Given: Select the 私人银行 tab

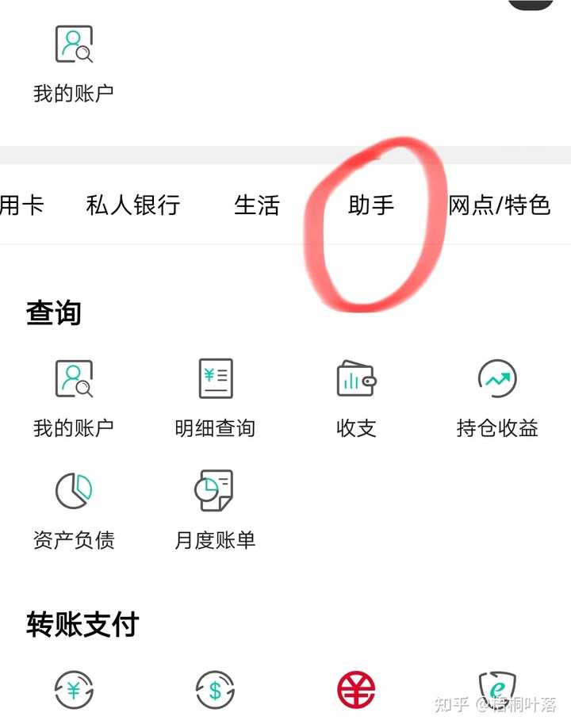Looking at the screenshot, I should coord(133,205).
